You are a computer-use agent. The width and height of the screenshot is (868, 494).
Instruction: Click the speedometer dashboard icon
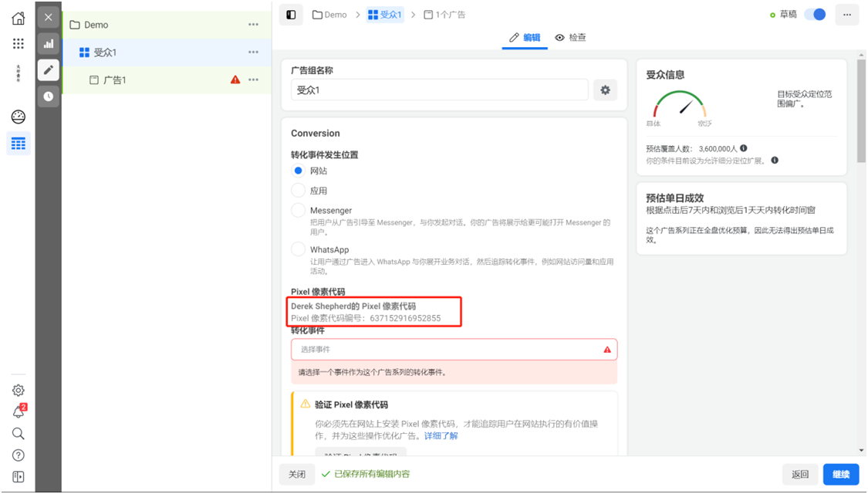click(x=18, y=117)
